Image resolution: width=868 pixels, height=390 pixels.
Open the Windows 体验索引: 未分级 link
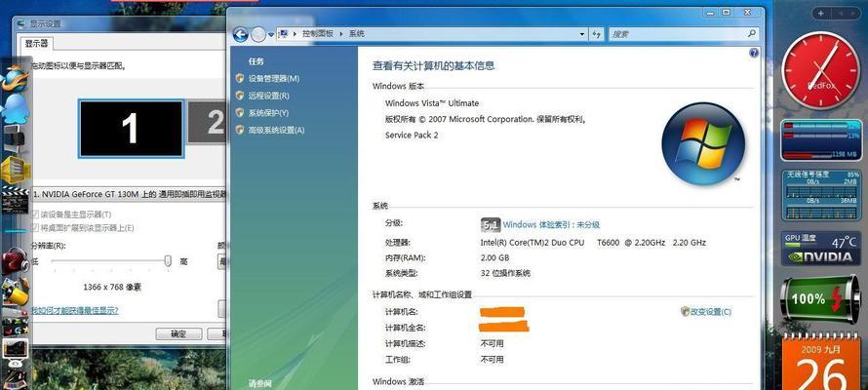click(551, 224)
